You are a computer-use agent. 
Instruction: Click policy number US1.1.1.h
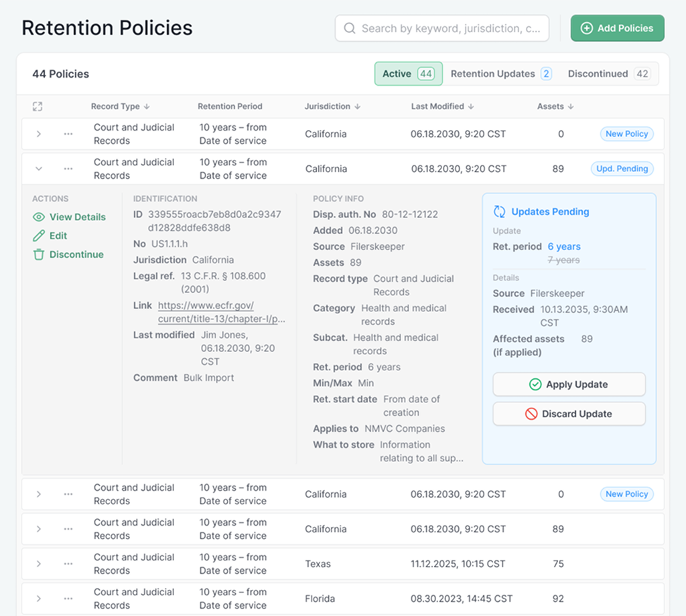(x=169, y=244)
